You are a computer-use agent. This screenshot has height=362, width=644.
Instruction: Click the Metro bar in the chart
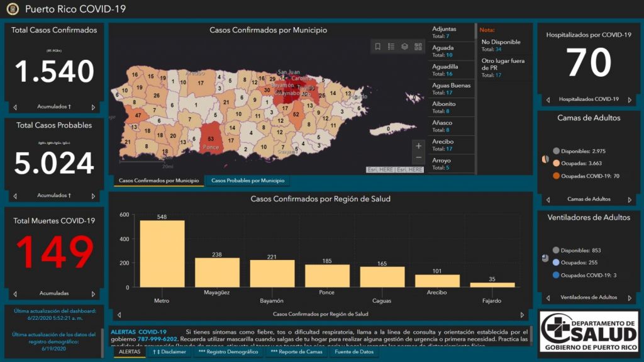click(x=162, y=254)
